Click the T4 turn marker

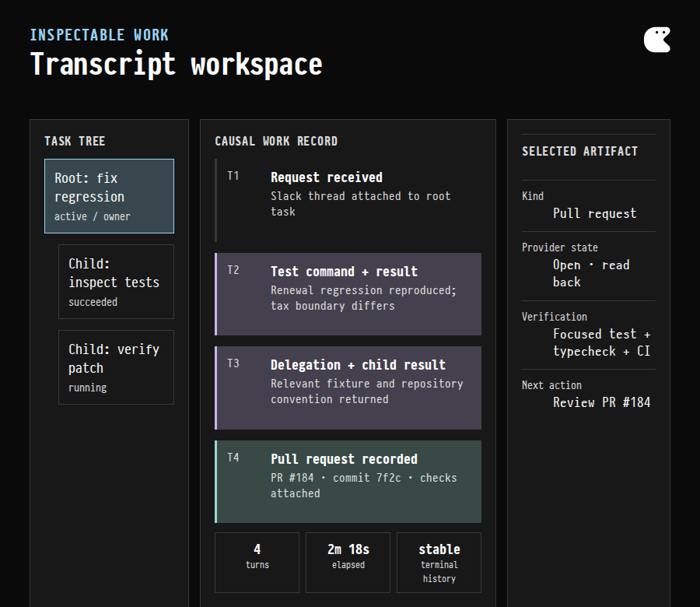click(233, 458)
